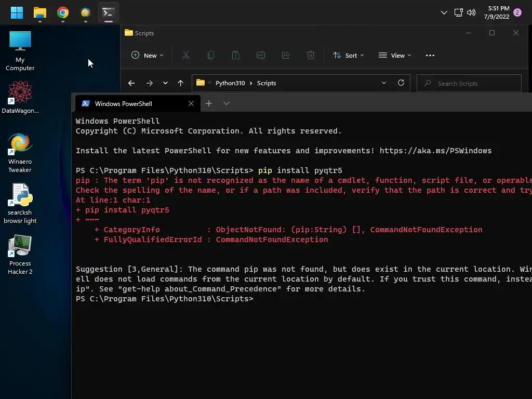Open notifications badge showing 2
Image resolution: width=532 pixels, height=399 pixels.
pos(517,12)
